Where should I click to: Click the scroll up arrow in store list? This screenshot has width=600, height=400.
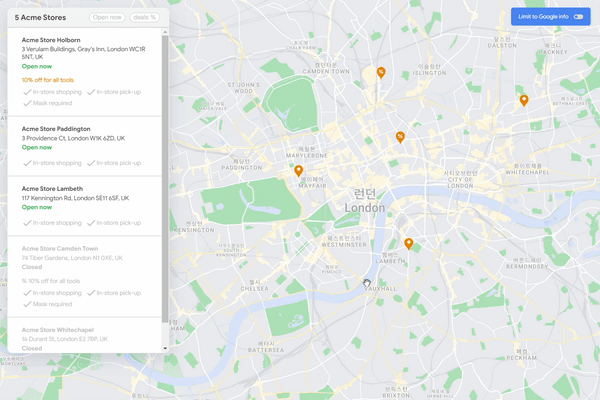(x=165, y=32)
